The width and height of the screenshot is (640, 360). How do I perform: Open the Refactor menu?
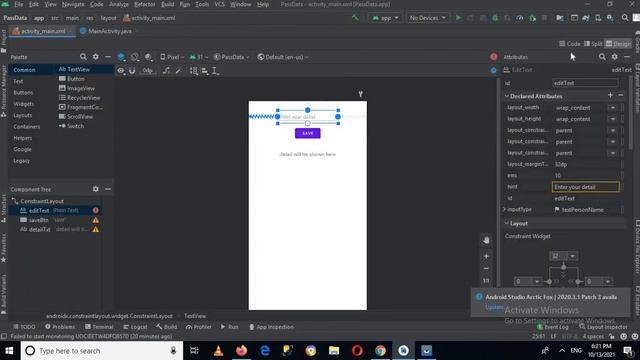click(144, 4)
